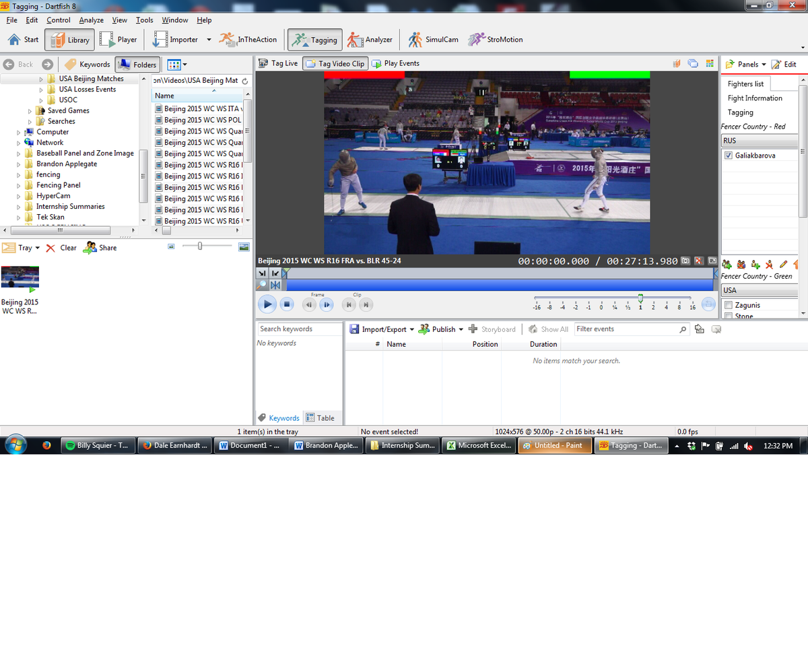Open the Import/Export dropdown
Viewport: 808px width, 672px height.
(381, 329)
